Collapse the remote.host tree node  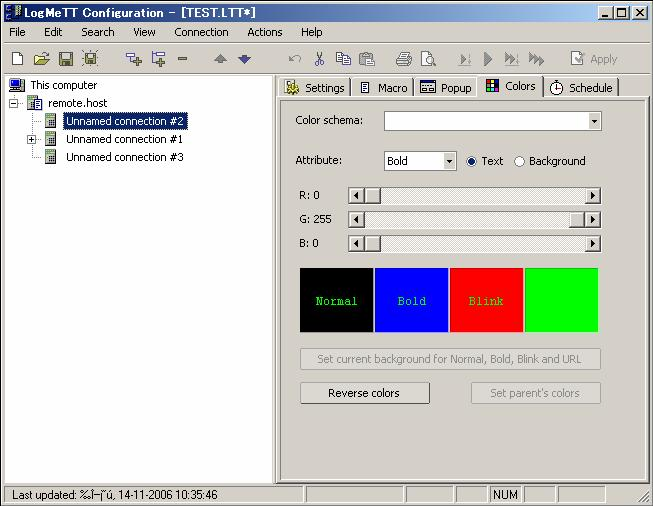[14, 103]
